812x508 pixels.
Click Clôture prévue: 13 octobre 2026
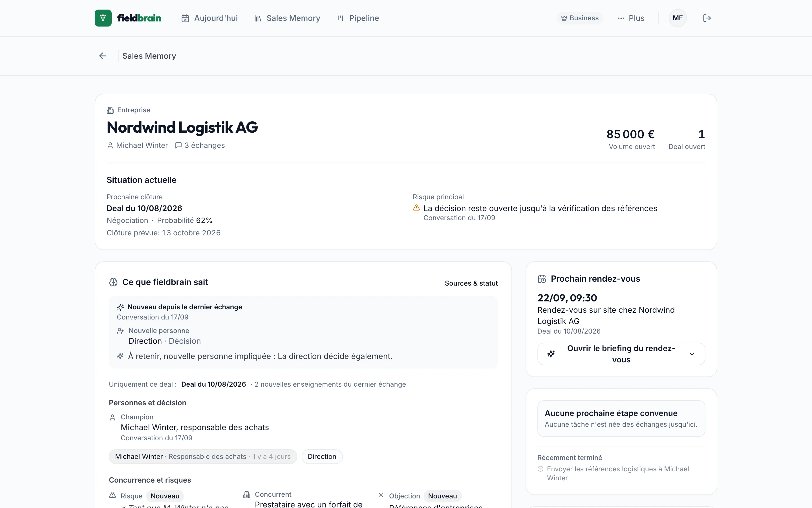164,233
